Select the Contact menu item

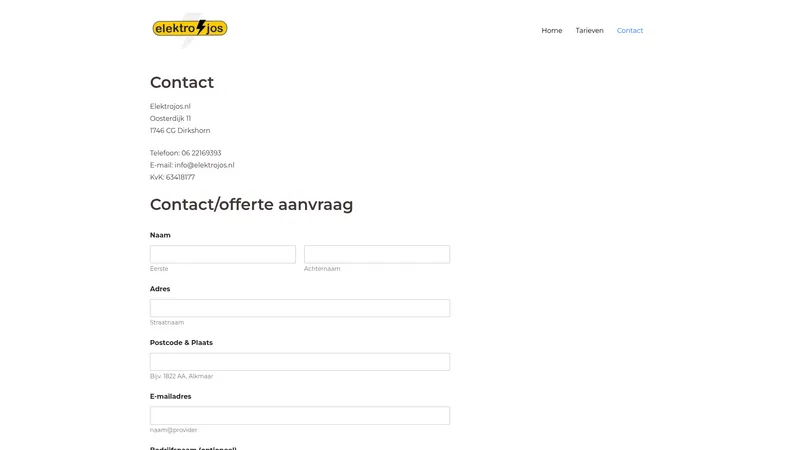(x=630, y=31)
